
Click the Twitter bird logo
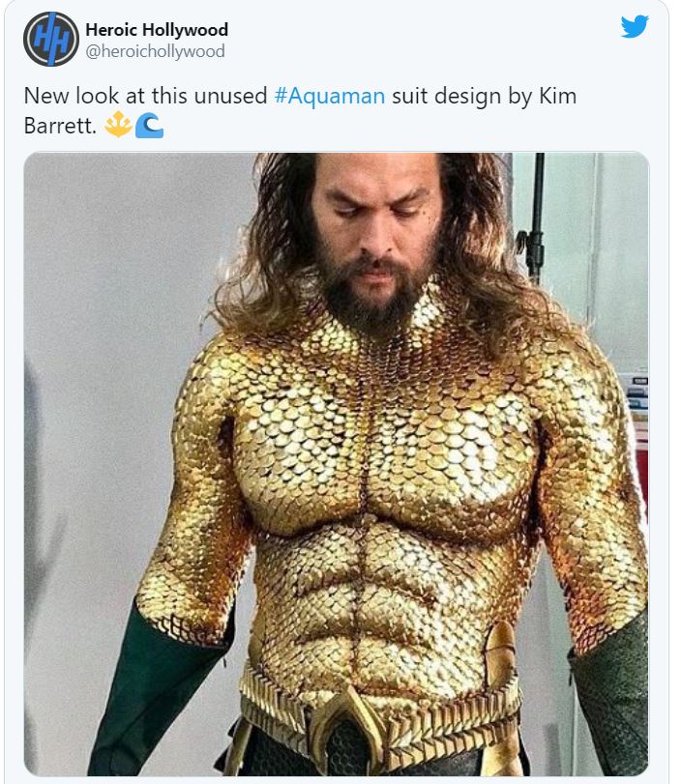point(635,26)
